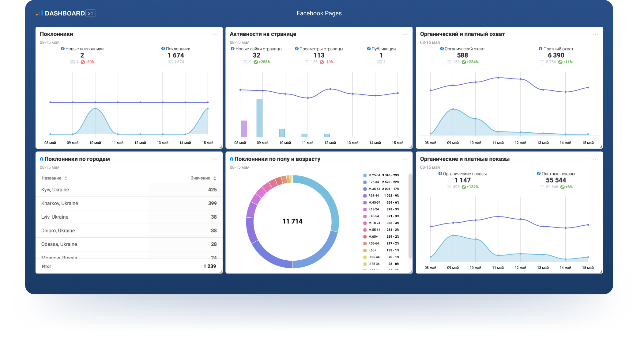Open the Поклонники по полу и возрасту options menu
Image resolution: width=644 pixels, height=337 pixels.
pos(405,159)
